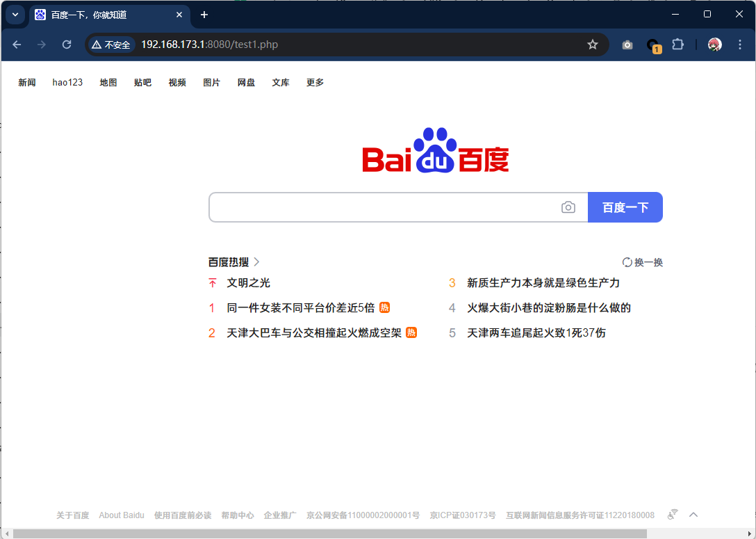The width and height of the screenshot is (756, 539).
Task: Open the user profile avatar
Action: pyautogui.click(x=714, y=45)
